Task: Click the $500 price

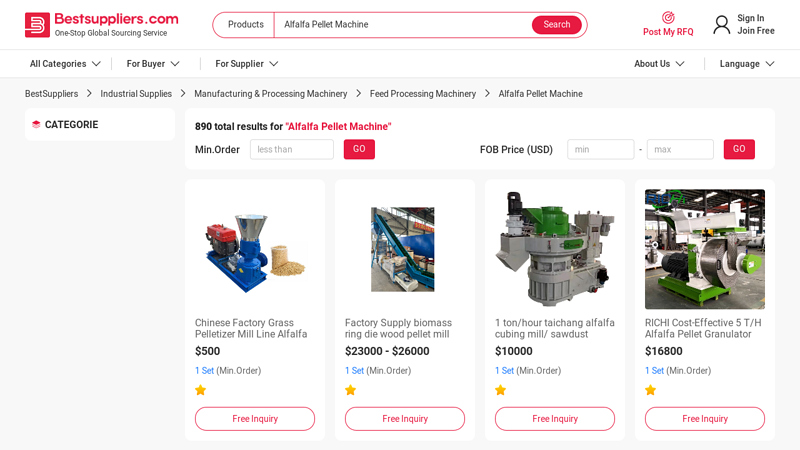Action: tap(208, 351)
